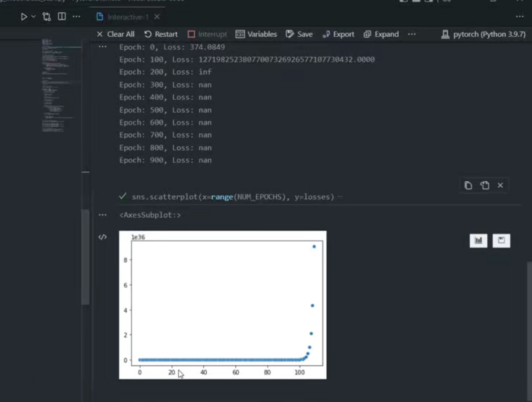Delete the scatterplot cell with X icon
The height and width of the screenshot is (402, 532).
pyautogui.click(x=500, y=185)
